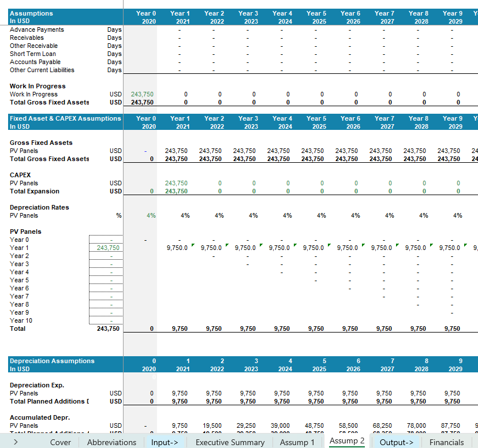Image resolution: width=478 pixels, height=448 pixels.
Task: Click the Advance Payments row label
Action: pyautogui.click(x=37, y=29)
